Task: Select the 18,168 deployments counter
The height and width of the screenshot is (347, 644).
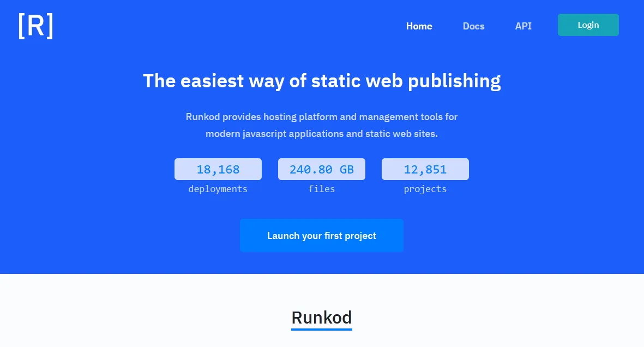Action: coord(218,169)
